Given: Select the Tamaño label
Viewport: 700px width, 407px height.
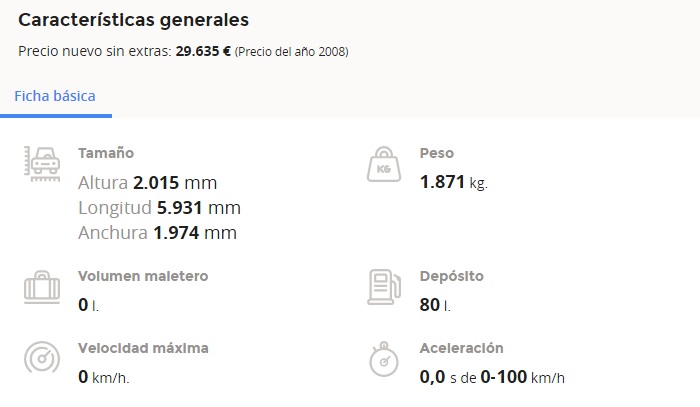Looking at the screenshot, I should tap(106, 153).
